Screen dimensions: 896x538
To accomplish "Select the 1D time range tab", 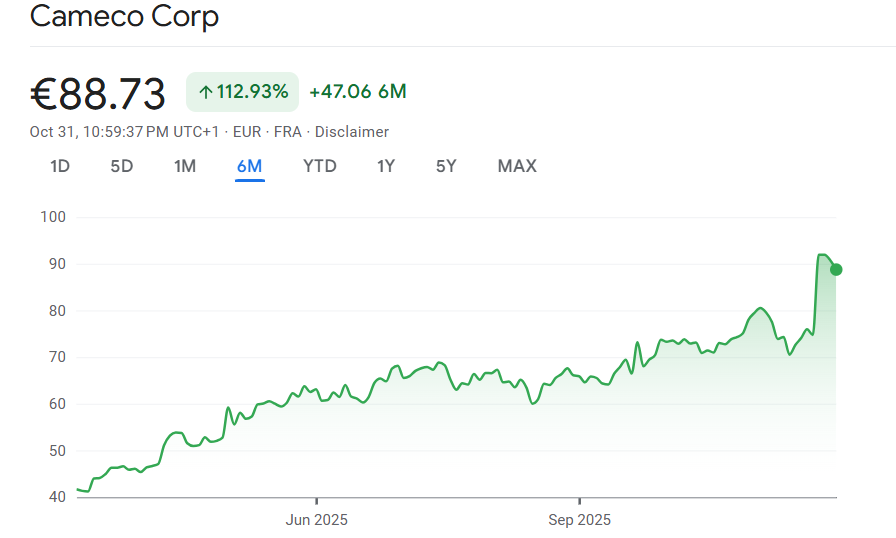I will pyautogui.click(x=60, y=166).
